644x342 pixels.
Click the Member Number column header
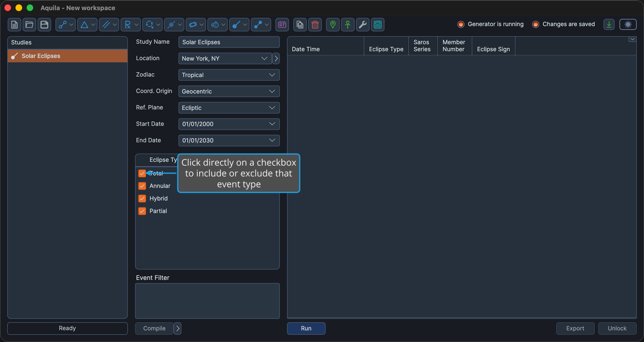[x=455, y=46]
